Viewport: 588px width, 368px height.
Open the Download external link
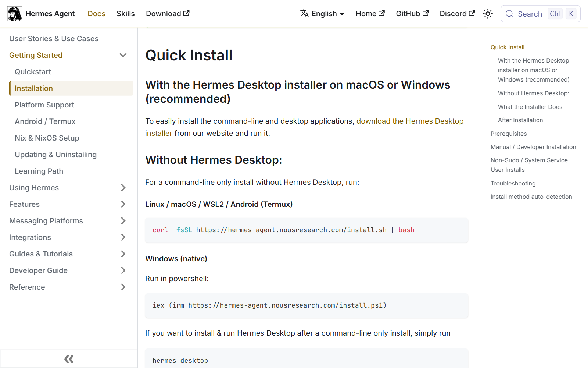[168, 14]
